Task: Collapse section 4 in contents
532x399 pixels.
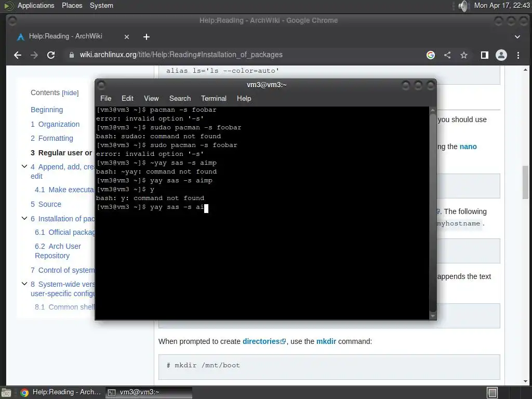Action: [x=24, y=166]
